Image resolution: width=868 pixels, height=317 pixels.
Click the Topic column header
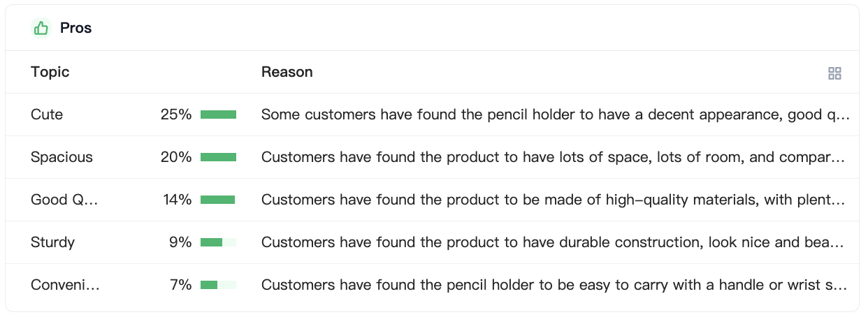click(x=50, y=72)
